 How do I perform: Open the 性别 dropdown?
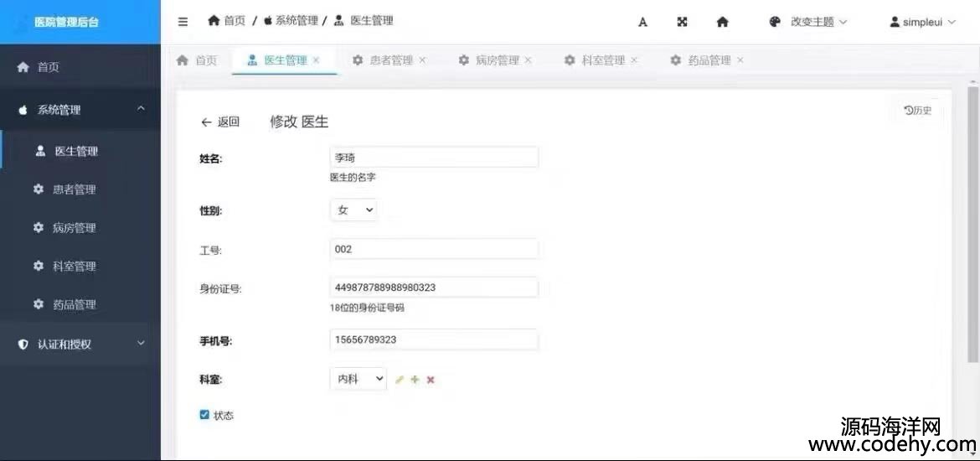(353, 211)
